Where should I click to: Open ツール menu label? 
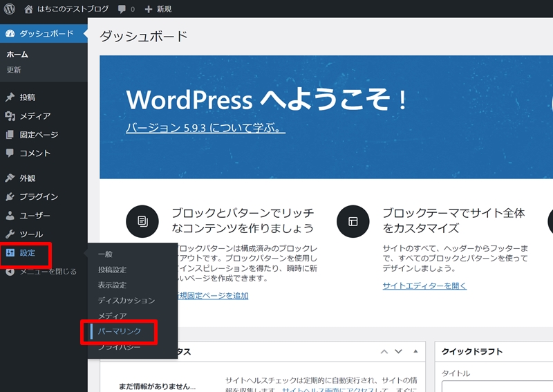[x=31, y=234]
